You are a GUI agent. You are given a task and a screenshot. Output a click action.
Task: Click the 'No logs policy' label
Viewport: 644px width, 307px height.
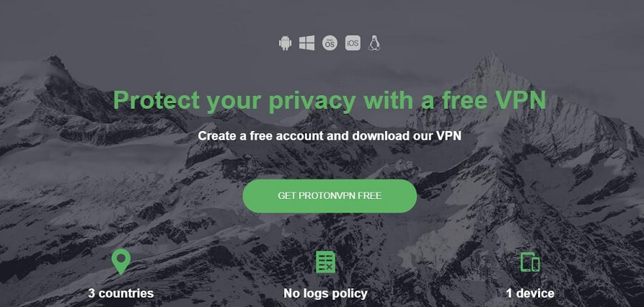(326, 293)
